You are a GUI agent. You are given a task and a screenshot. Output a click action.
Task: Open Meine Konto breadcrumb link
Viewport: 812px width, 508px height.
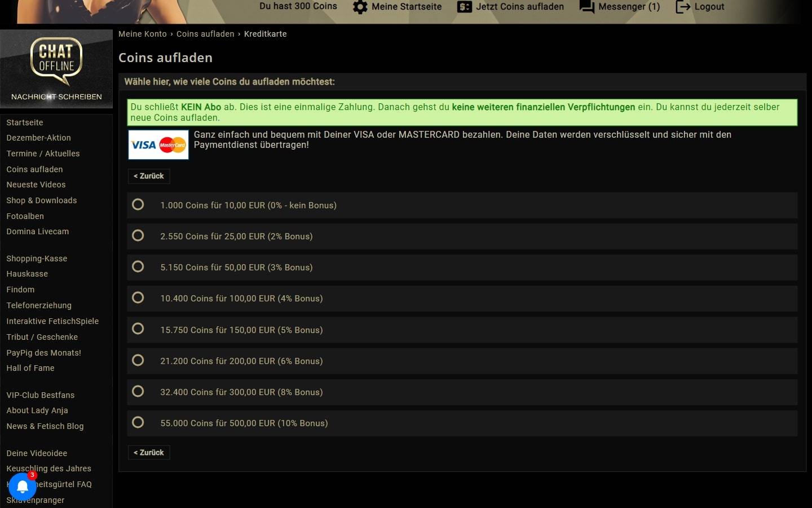tap(142, 34)
